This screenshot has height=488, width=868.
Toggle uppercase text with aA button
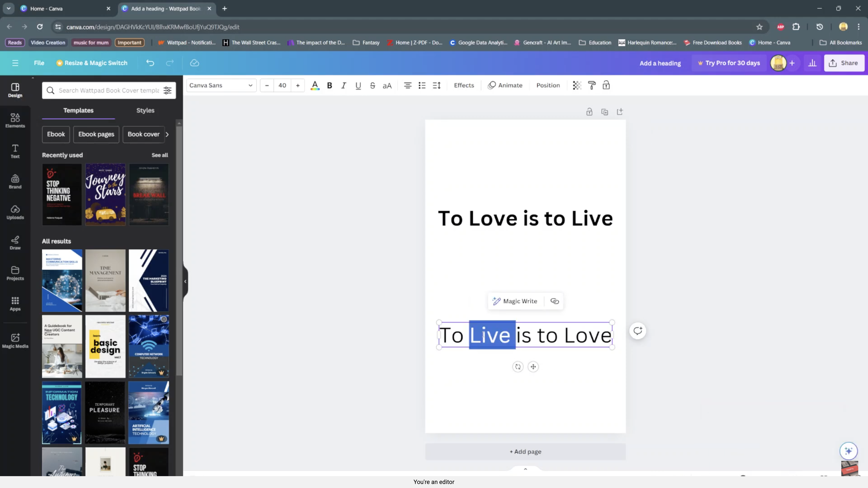coord(387,86)
